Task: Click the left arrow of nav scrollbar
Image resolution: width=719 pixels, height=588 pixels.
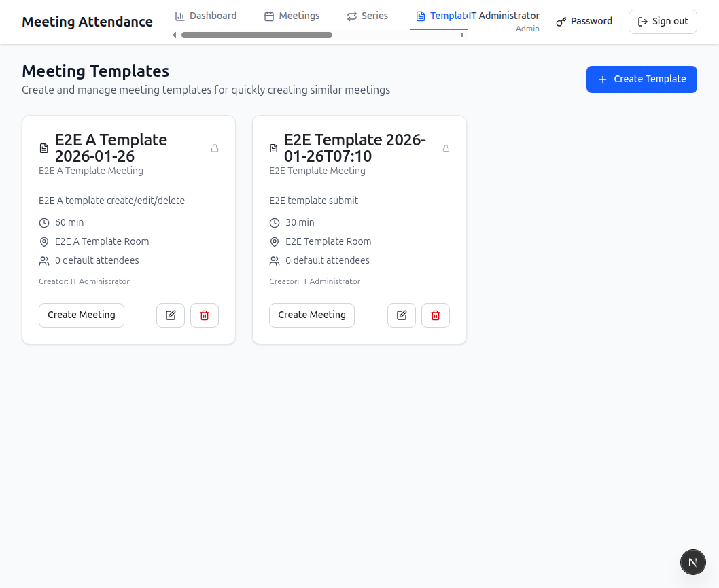Action: pyautogui.click(x=174, y=35)
